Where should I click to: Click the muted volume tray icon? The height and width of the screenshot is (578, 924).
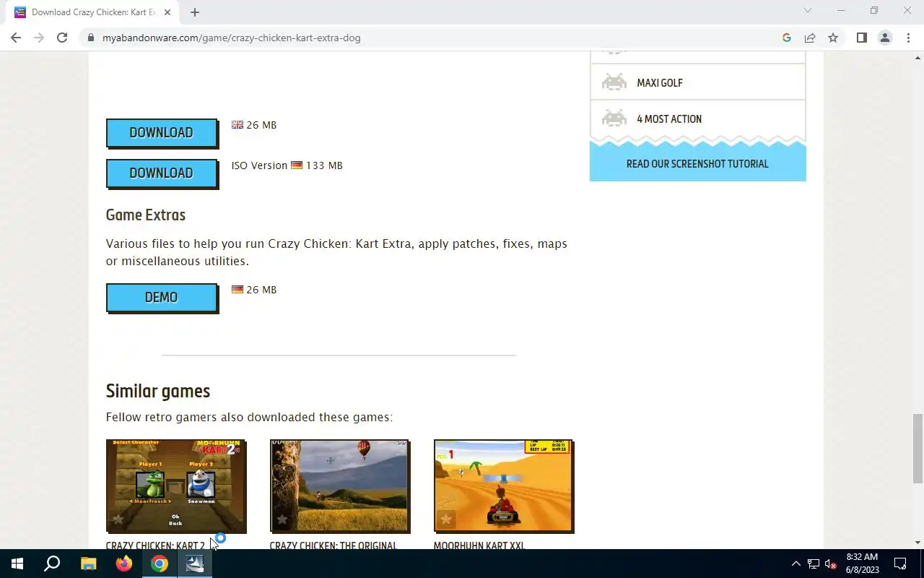pos(831,564)
